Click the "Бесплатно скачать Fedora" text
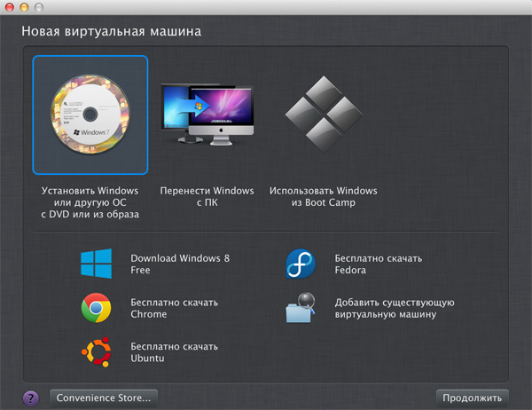 pos(379,264)
